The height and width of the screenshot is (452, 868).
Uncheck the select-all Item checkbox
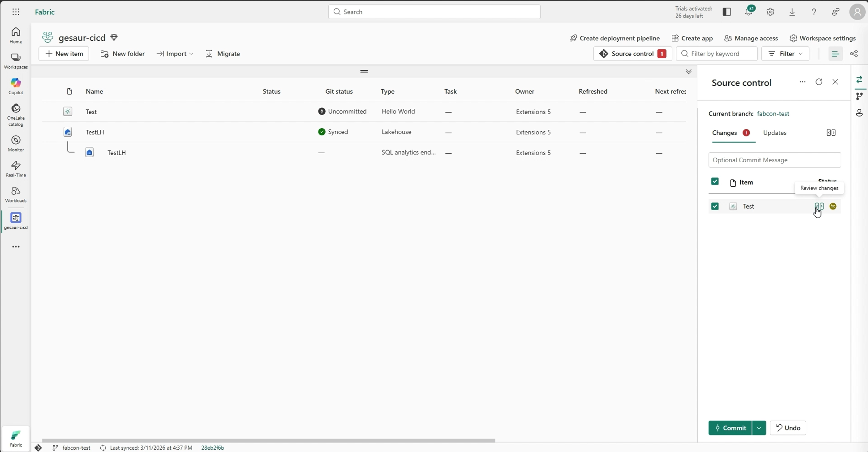tap(714, 182)
